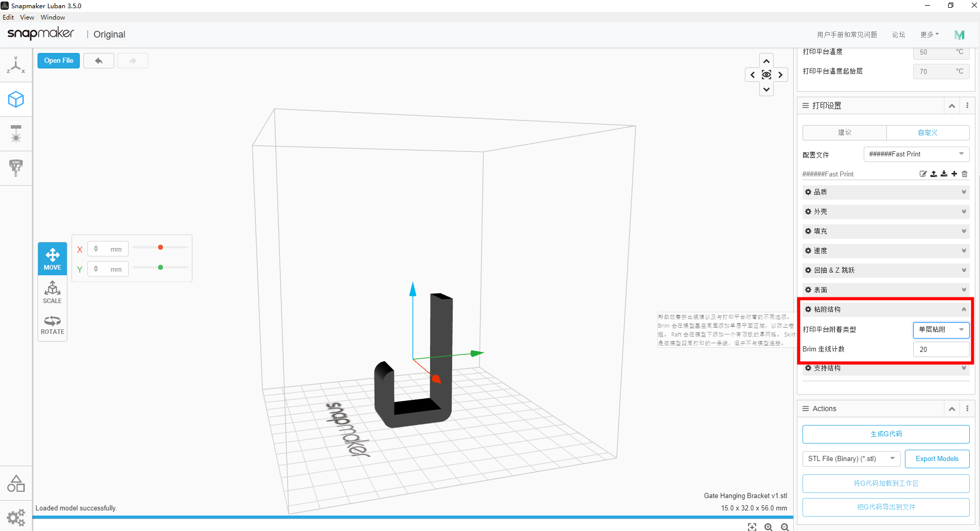The image size is (980, 531).
Task: Open the 论坛 link
Action: point(899,34)
